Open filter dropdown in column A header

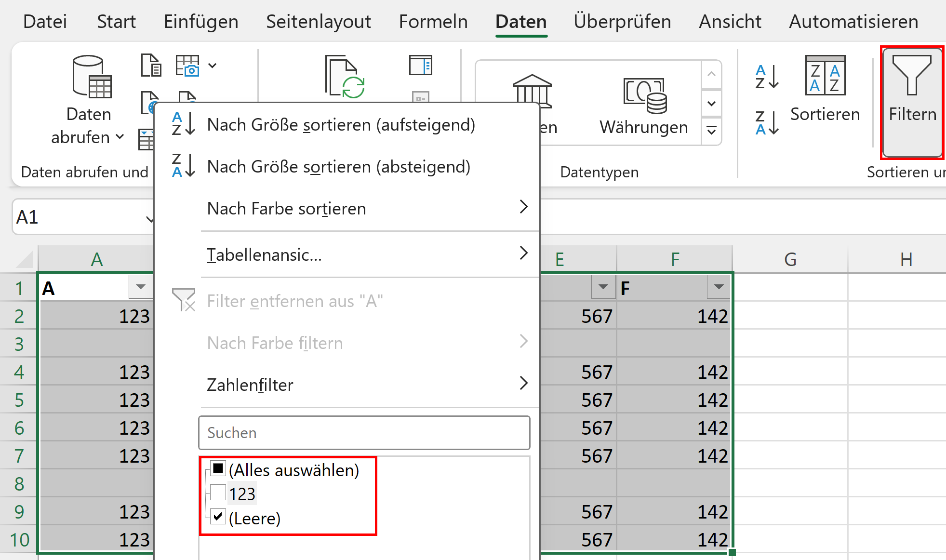click(x=141, y=287)
